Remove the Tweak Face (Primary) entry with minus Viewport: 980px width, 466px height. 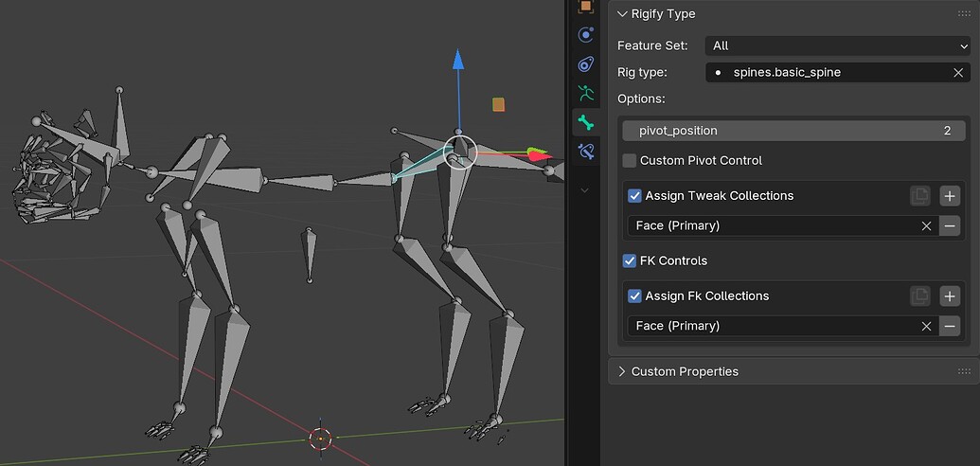coord(950,225)
